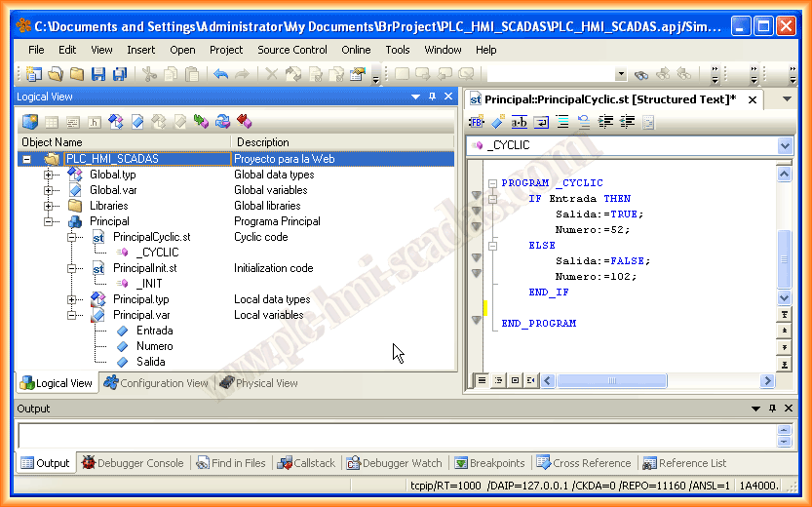Expand the Global.typ tree node

(x=49, y=175)
